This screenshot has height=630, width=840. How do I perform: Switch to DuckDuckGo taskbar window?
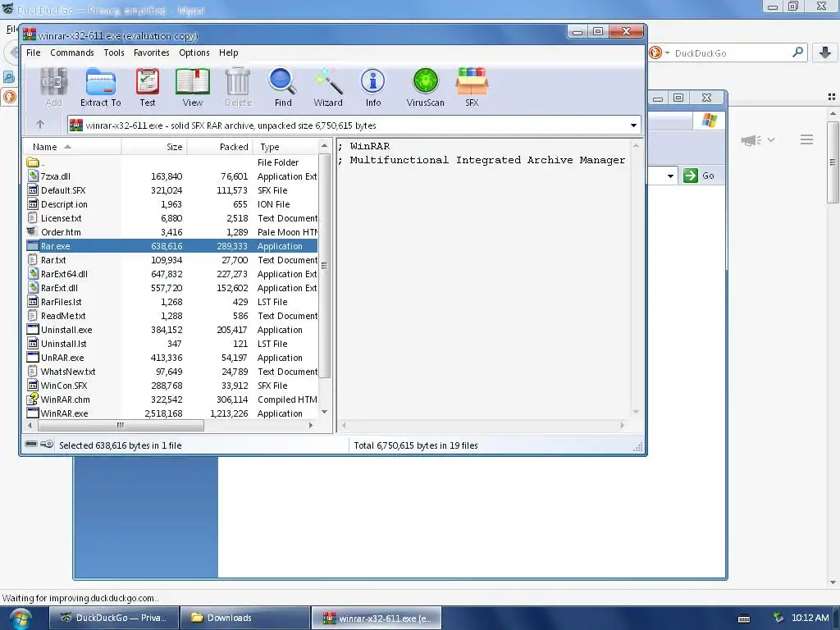tap(113, 618)
